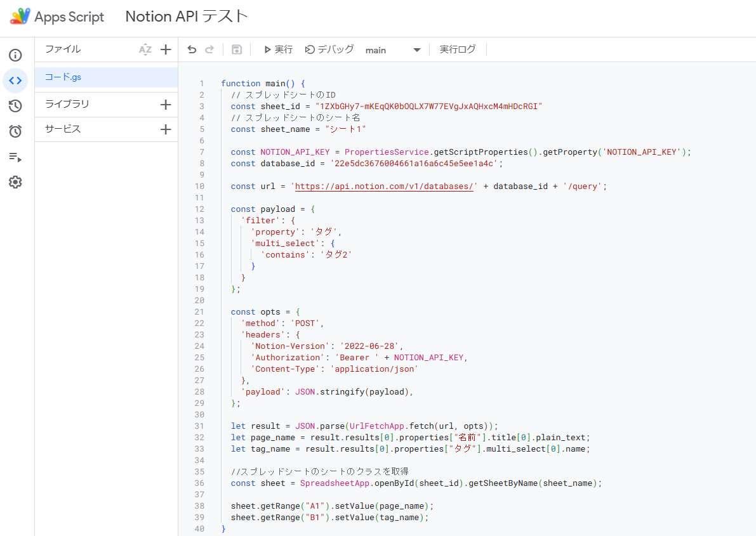Screen dimensions: 756x536
Task: Click page_name variable on line 32
Action: (x=273, y=438)
